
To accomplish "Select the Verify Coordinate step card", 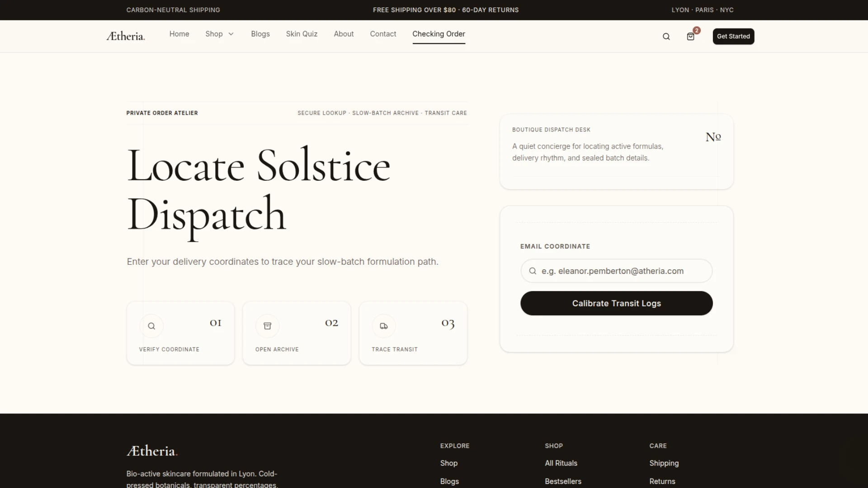I will tap(180, 333).
